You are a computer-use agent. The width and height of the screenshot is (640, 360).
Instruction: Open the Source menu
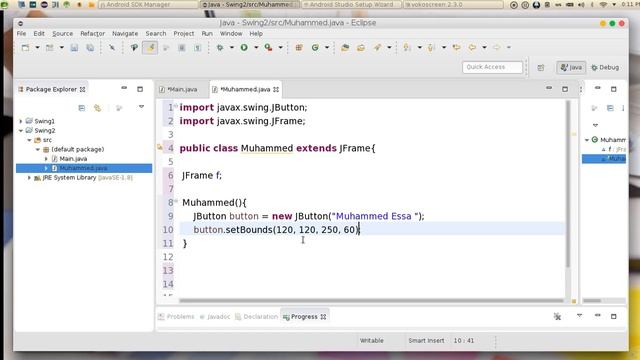62,33
